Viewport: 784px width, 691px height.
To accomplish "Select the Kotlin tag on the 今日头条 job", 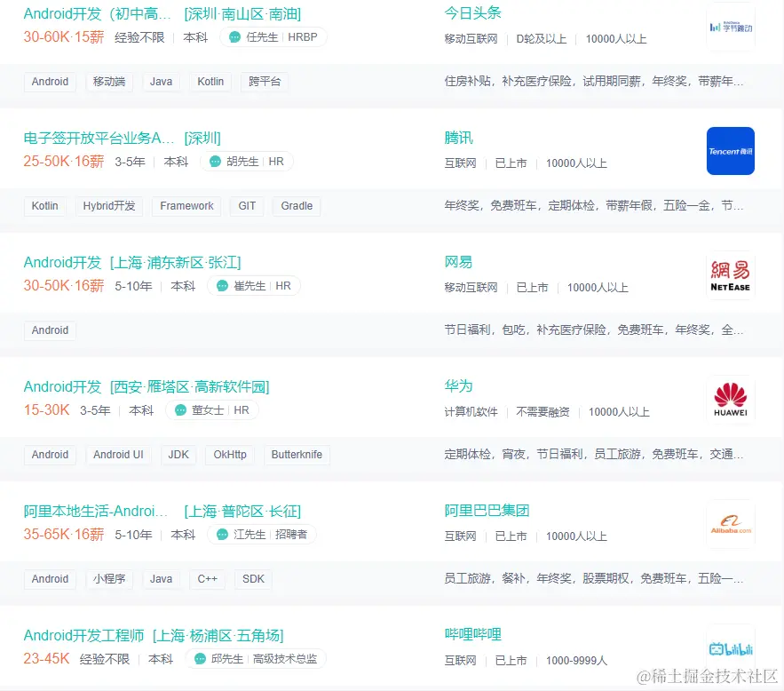I will click(x=210, y=82).
